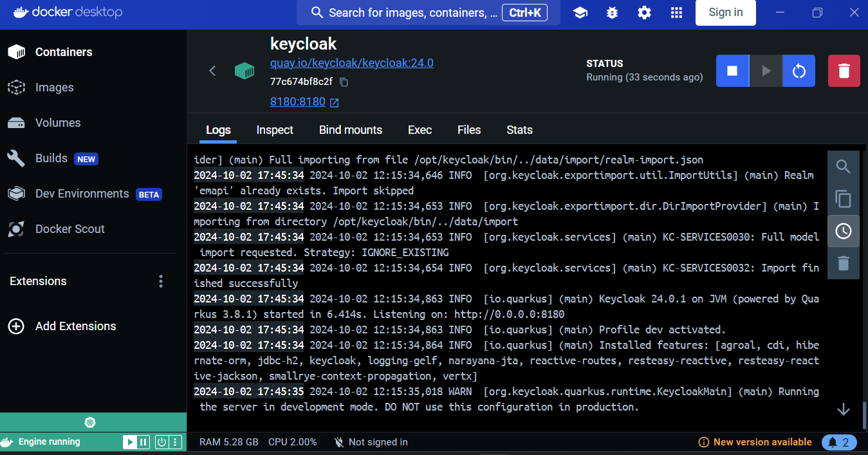The height and width of the screenshot is (455, 868).
Task: Open Docker Desktop Settings gear
Action: click(644, 13)
